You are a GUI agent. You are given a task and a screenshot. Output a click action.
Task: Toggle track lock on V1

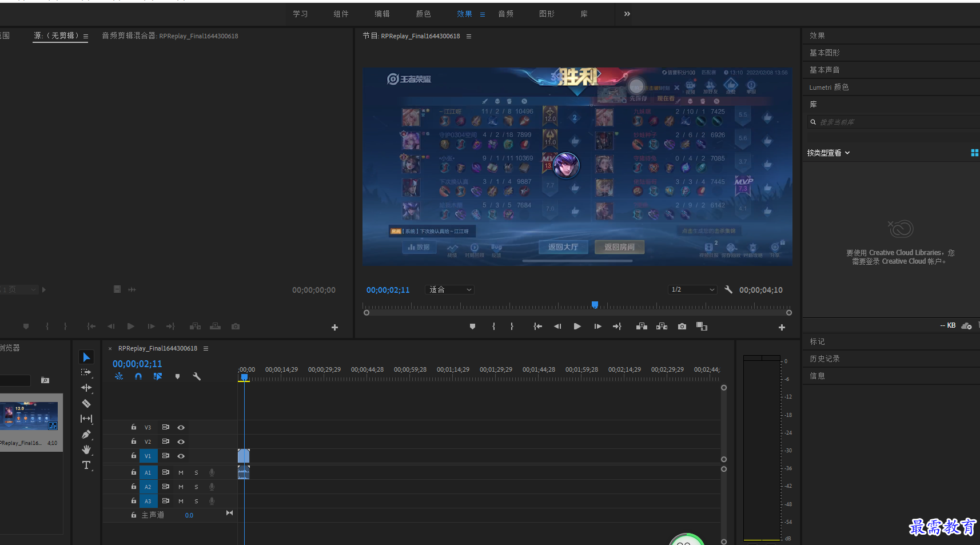133,456
